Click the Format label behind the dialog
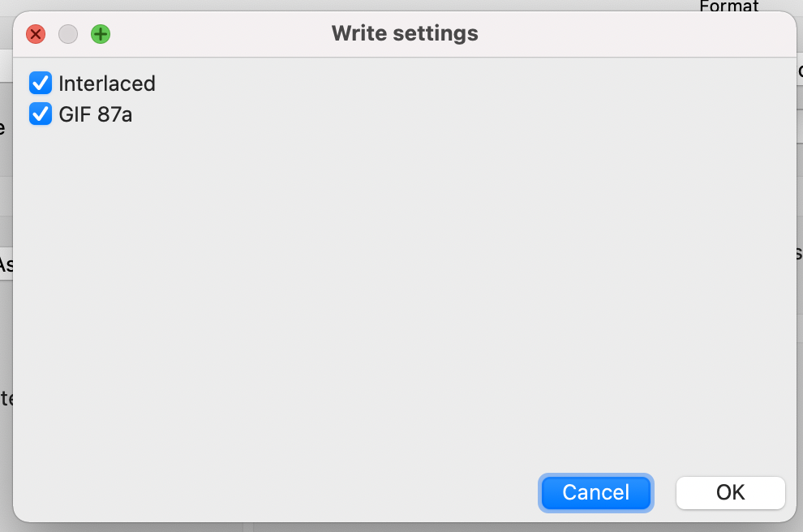Image resolution: width=803 pixels, height=532 pixels. point(728,6)
